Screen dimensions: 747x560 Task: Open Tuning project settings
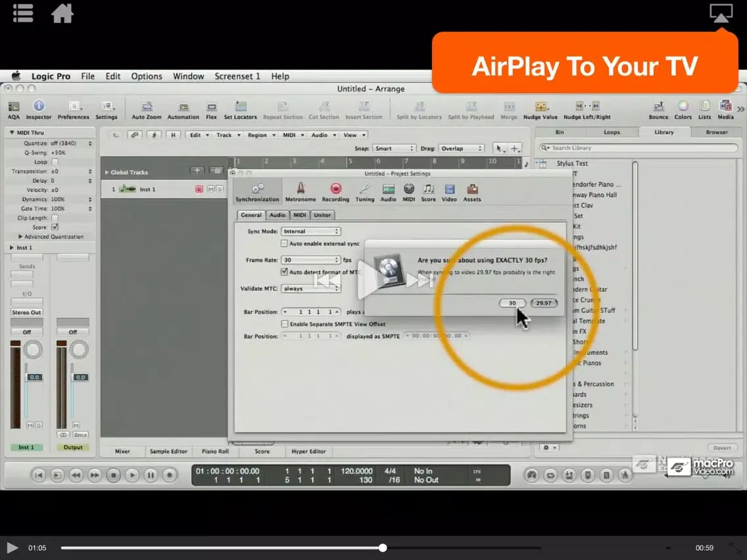(x=365, y=193)
